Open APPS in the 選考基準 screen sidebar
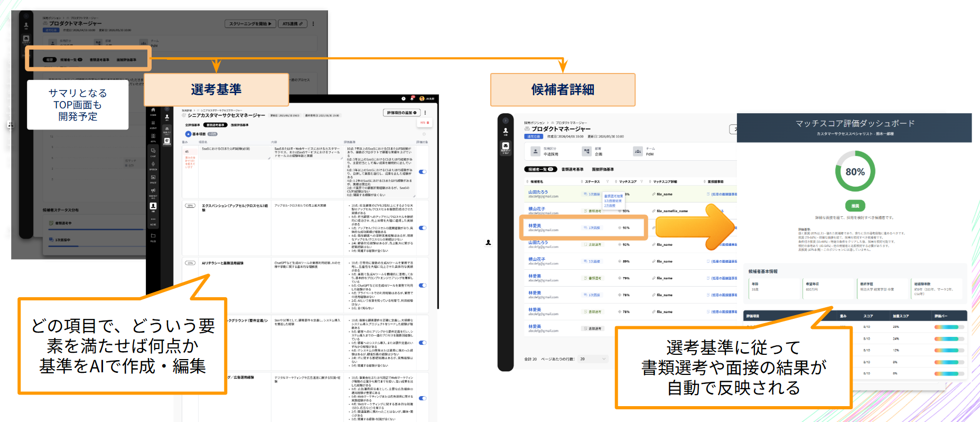Viewport: 980px width, 422px height. (x=153, y=138)
